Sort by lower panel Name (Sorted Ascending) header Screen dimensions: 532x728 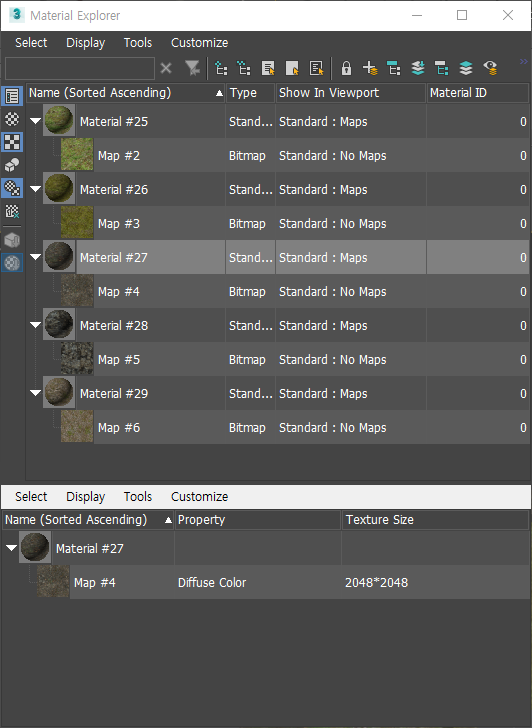[x=88, y=520]
